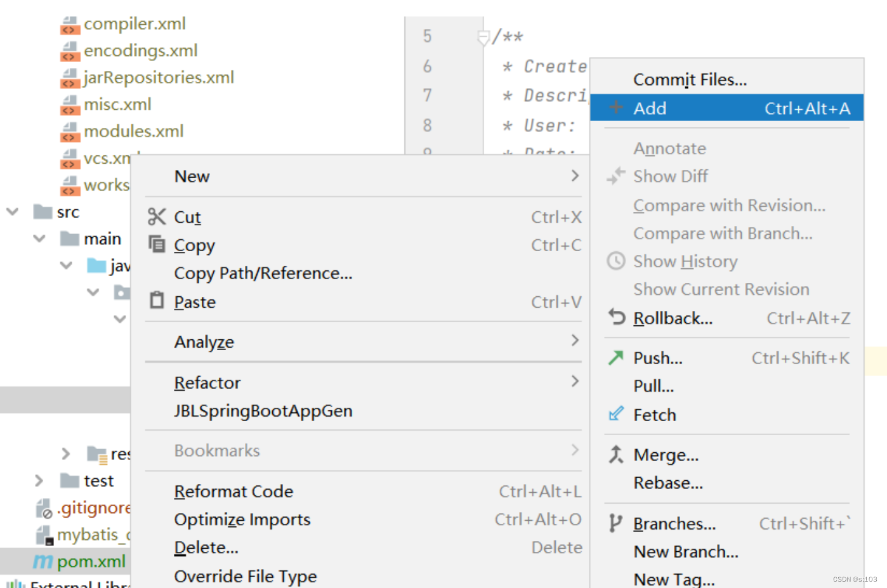Click the Show History clock icon
887x588 pixels.
616,261
